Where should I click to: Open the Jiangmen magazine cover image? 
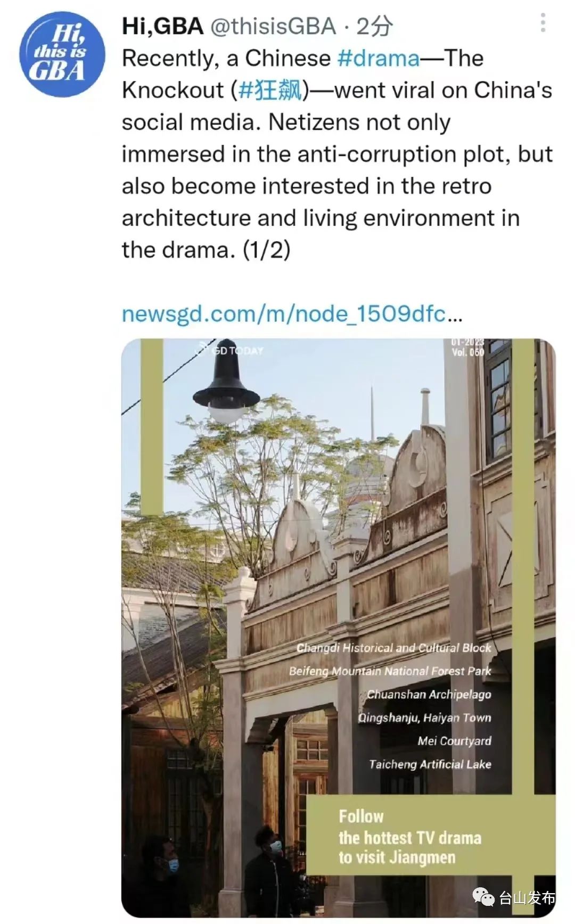click(x=338, y=628)
